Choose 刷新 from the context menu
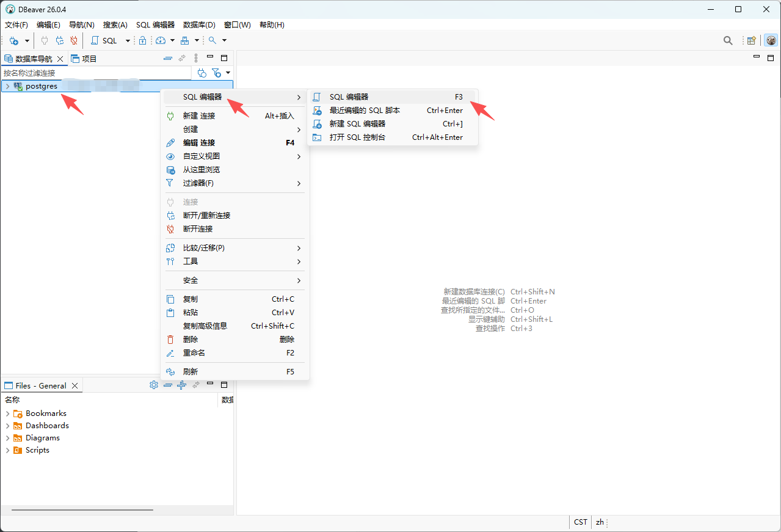 [x=235, y=372]
